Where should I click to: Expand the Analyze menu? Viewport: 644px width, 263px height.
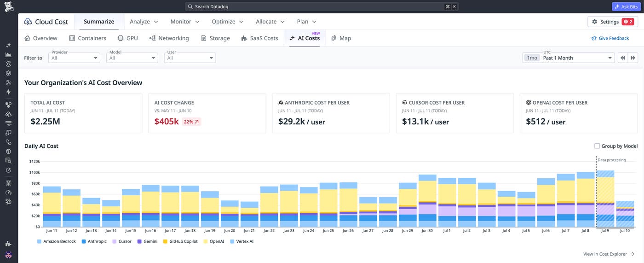point(144,22)
